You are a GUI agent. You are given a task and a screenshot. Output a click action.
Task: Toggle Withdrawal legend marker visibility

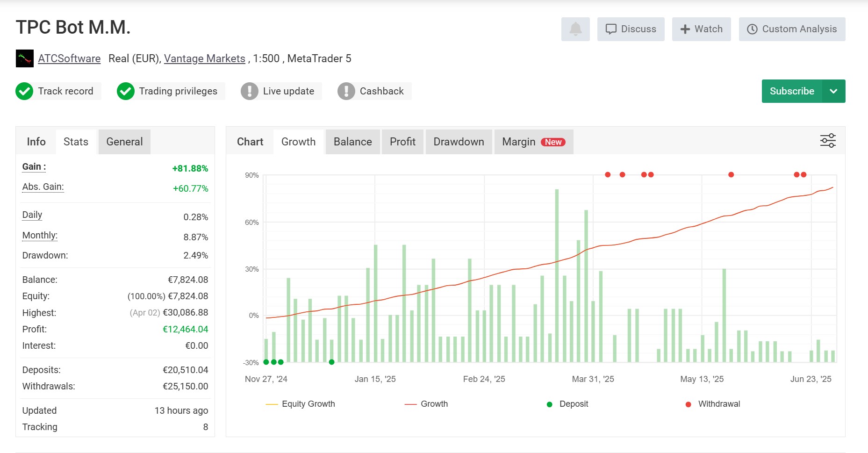pyautogui.click(x=713, y=404)
